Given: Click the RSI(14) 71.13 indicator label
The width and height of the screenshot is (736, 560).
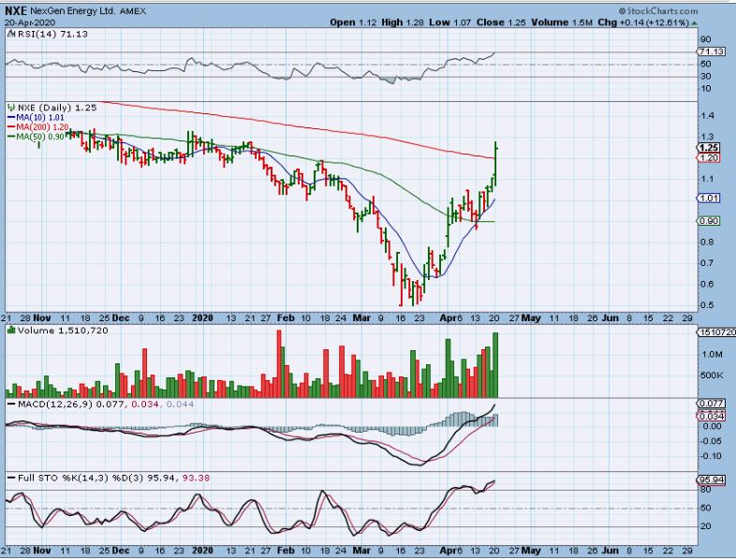Looking at the screenshot, I should (x=52, y=34).
